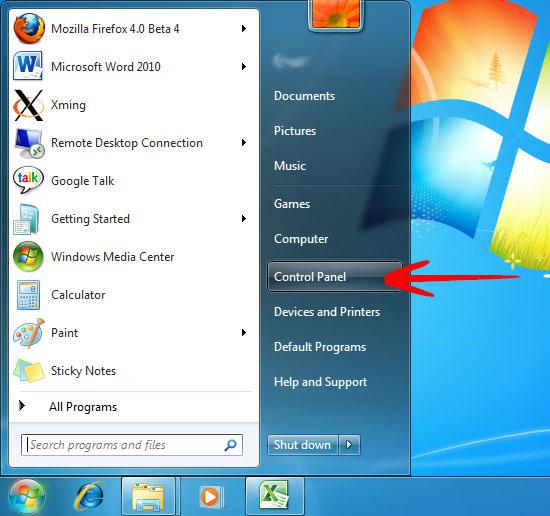Open the Games menu entry
The height and width of the screenshot is (516, 550).
pos(292,204)
